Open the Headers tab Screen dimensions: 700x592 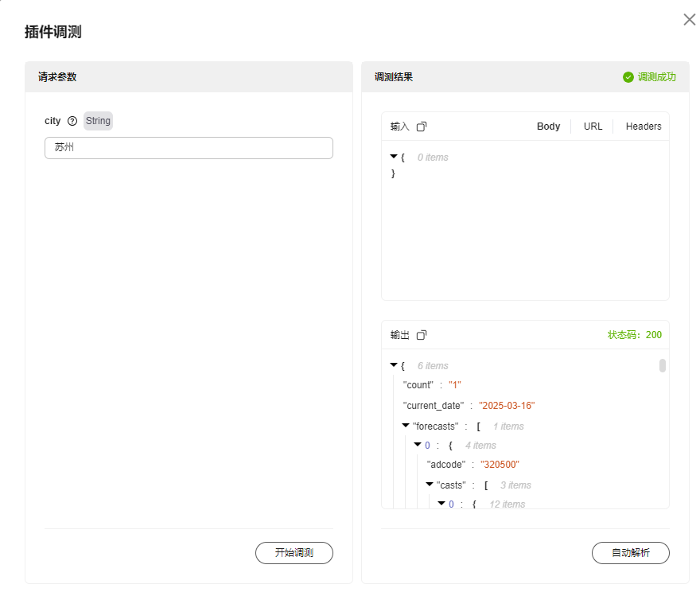643,127
